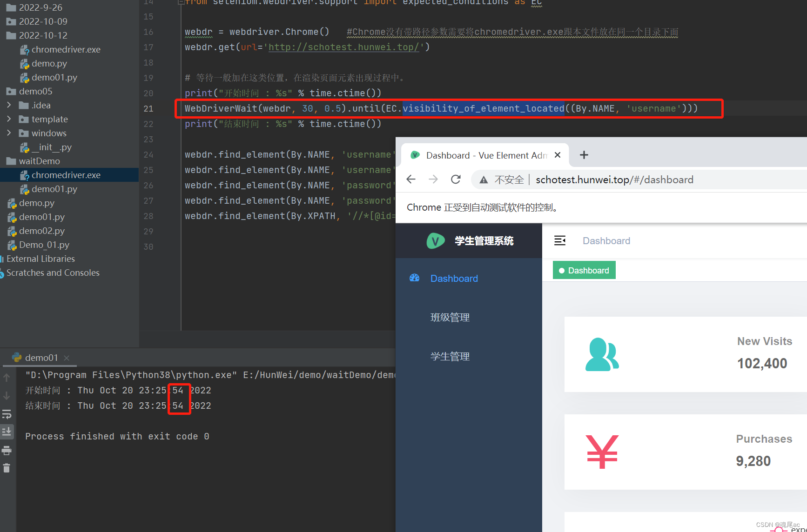Print the run console output
The width and height of the screenshot is (807, 532).
click(7, 450)
